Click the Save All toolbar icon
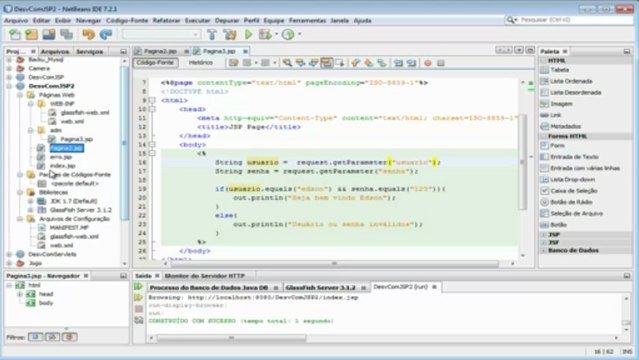The width and height of the screenshot is (639, 360). (x=66, y=35)
